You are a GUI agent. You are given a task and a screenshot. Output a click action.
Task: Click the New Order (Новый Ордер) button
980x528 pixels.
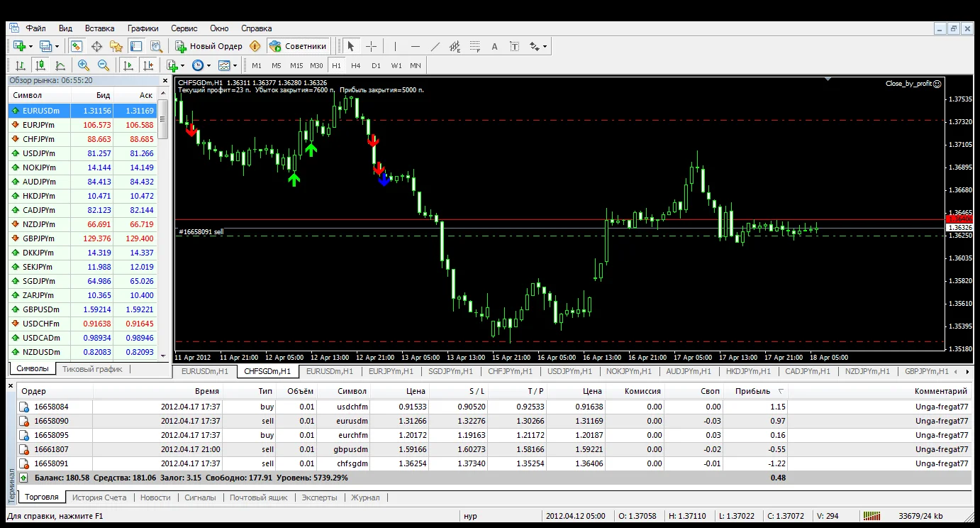[x=210, y=46]
